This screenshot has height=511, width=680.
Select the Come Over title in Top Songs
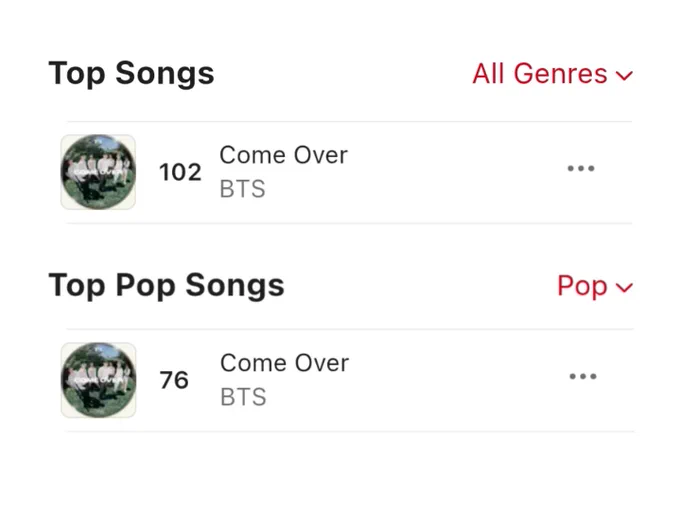(x=284, y=155)
